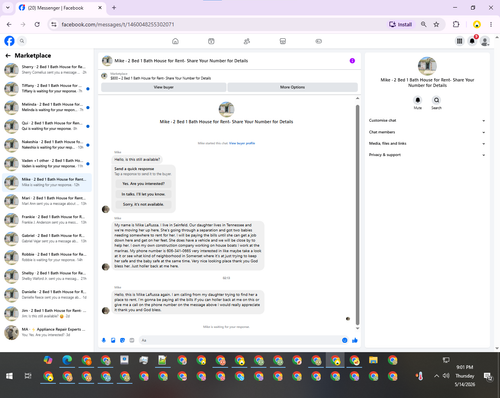This screenshot has height=398, width=500.
Task: Open Microsoft Edge from the taskbar
Action: pyautogui.click(x=67, y=360)
